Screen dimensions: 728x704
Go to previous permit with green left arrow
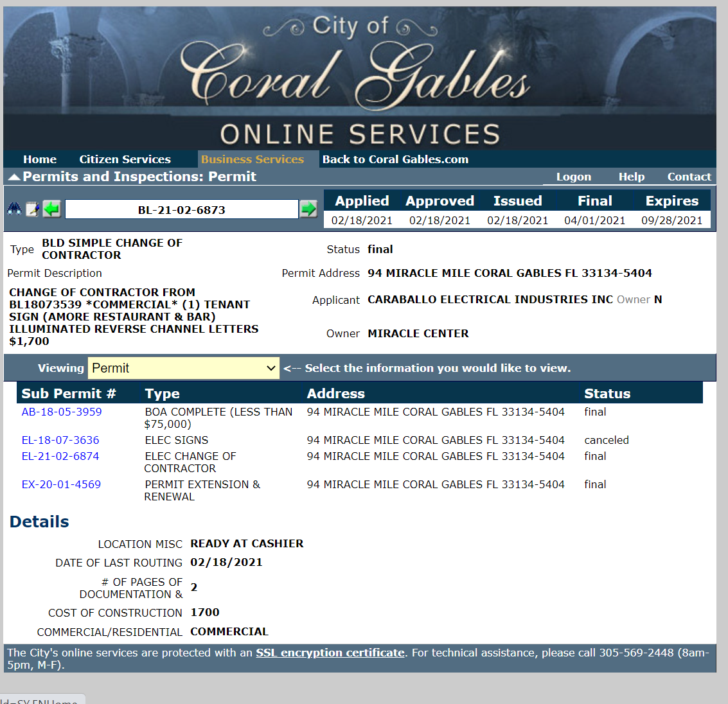tap(52, 209)
